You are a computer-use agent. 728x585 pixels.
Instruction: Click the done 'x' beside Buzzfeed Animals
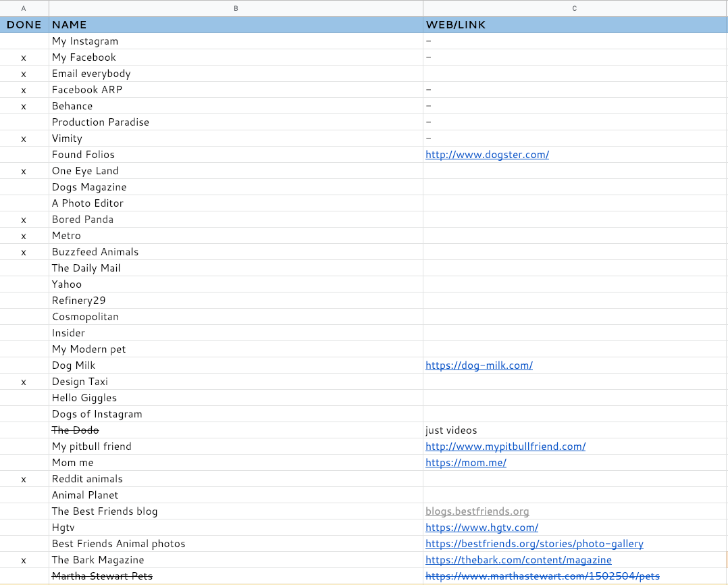[24, 253]
